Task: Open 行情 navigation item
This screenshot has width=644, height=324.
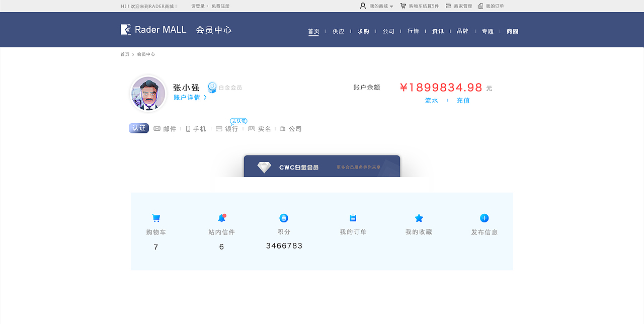Action: tap(413, 31)
